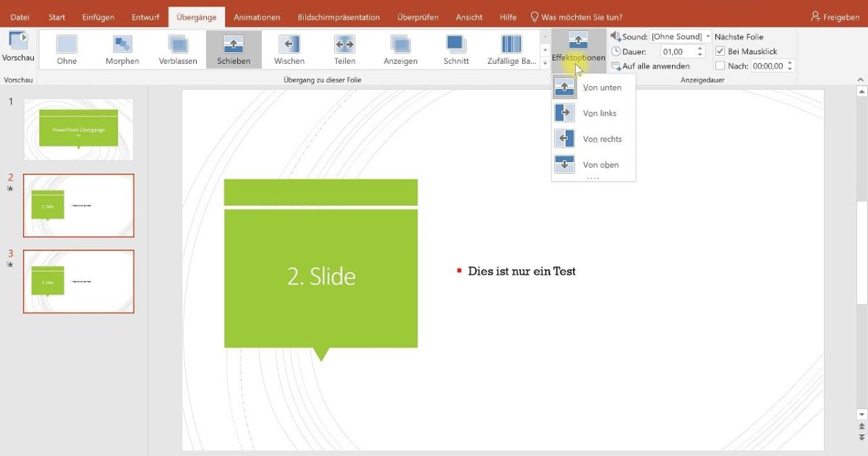This screenshot has height=456, width=868.
Task: Select slide 2 thumbnail in the panel
Action: click(79, 206)
